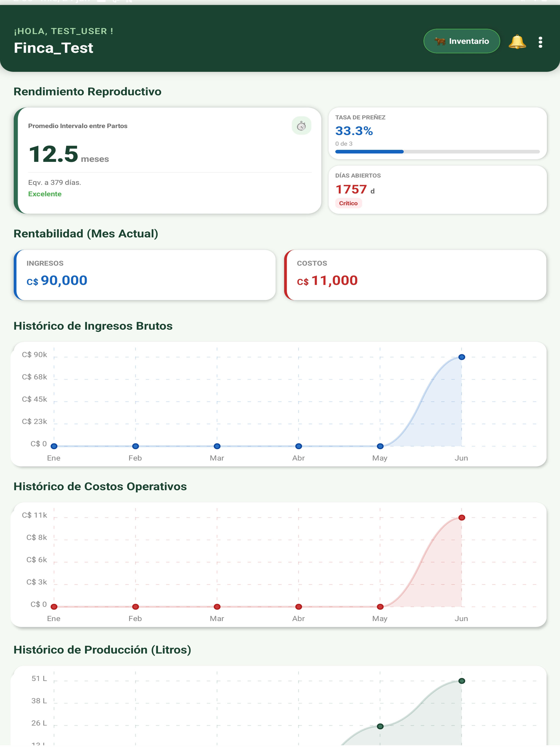The image size is (560, 747).
Task: Click the "11,000" costs amount
Action: pyautogui.click(x=334, y=280)
